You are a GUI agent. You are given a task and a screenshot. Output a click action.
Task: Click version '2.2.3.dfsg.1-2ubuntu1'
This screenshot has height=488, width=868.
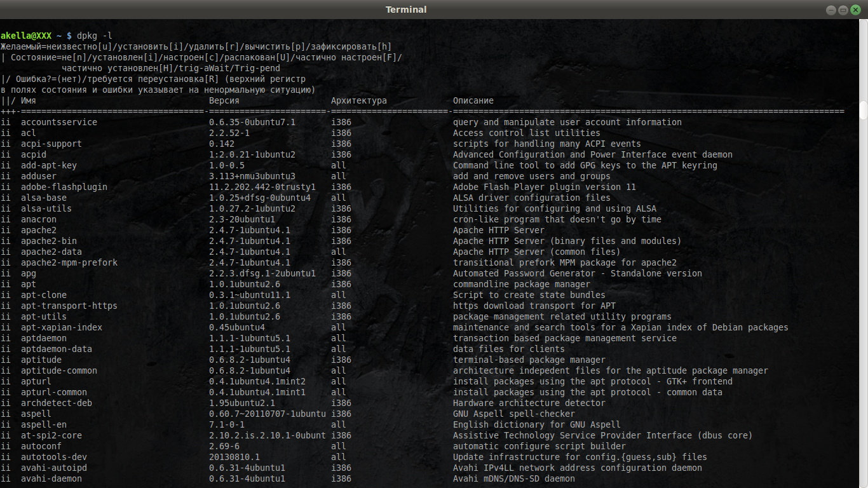262,273
